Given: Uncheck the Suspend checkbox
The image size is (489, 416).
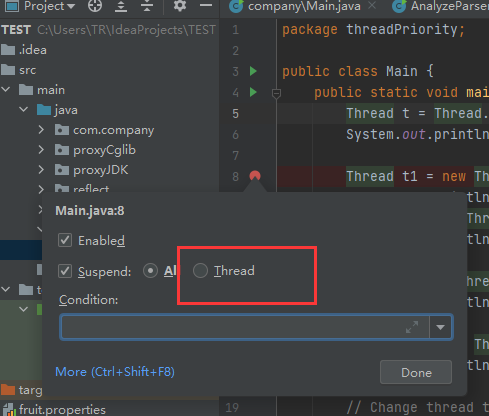Looking at the screenshot, I should (x=65, y=271).
